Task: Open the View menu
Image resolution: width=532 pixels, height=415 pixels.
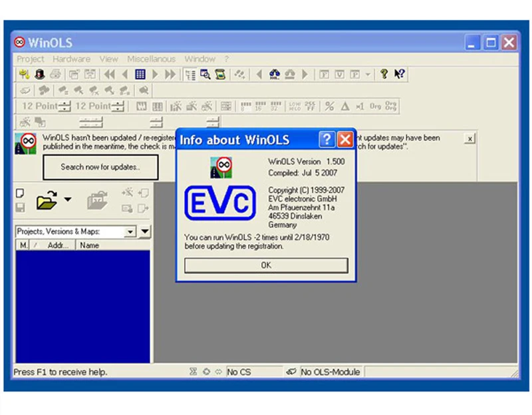Action: point(108,59)
